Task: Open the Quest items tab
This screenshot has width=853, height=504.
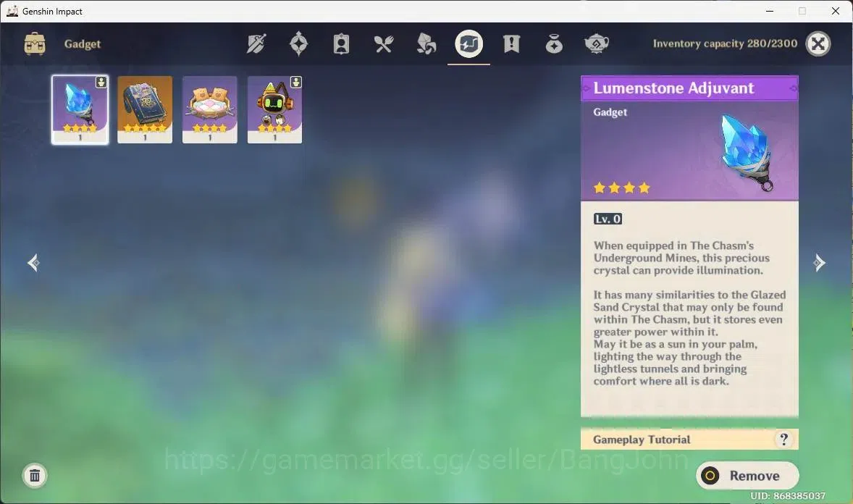Action: [511, 44]
